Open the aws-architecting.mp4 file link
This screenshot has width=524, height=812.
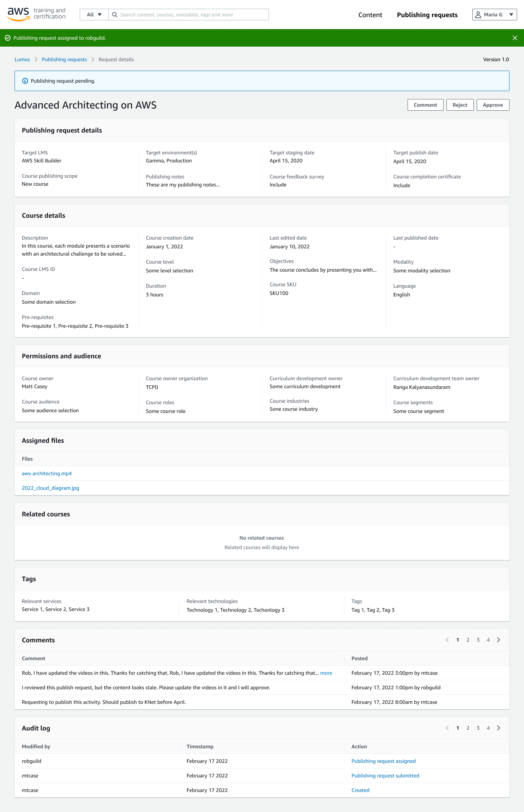click(47, 473)
